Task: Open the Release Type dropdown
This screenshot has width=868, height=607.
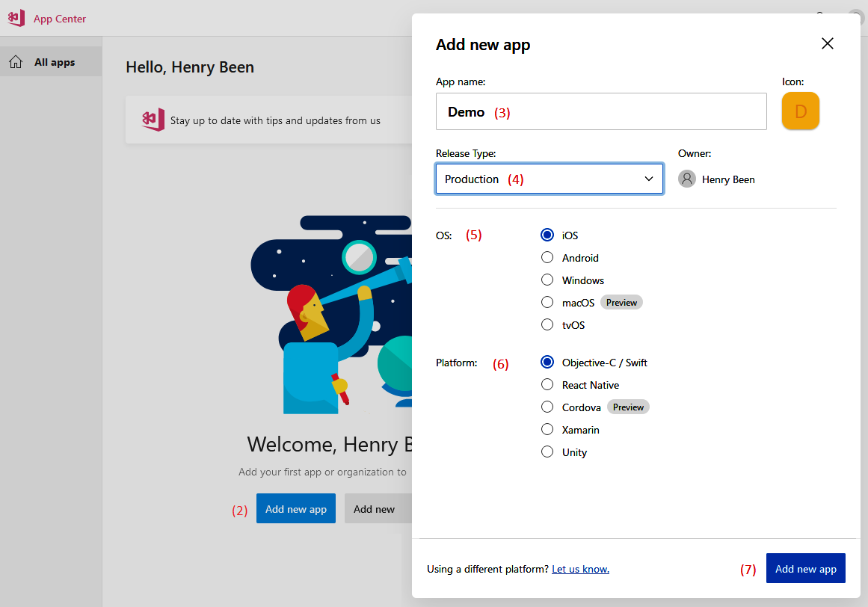Action: coord(550,179)
